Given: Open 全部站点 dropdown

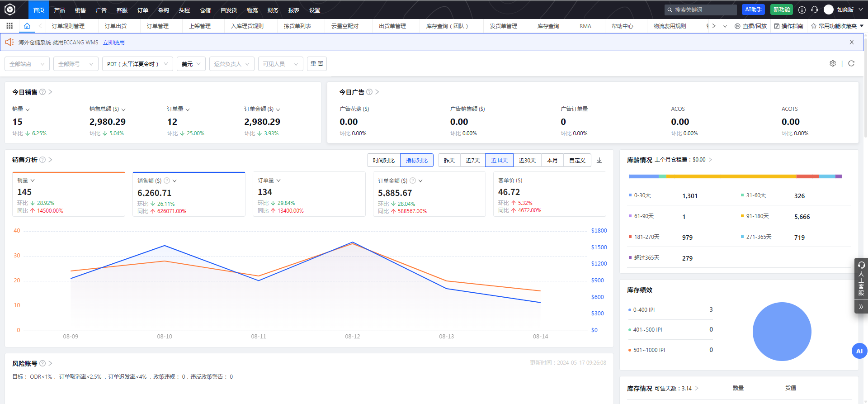Looking at the screenshot, I should tap(27, 64).
